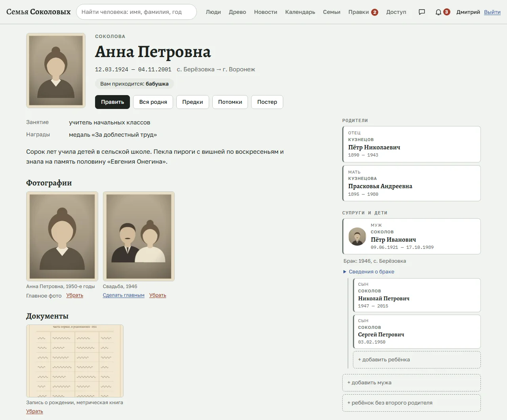Focus the person search field
Viewport: 507px width, 420px height.
(x=136, y=12)
